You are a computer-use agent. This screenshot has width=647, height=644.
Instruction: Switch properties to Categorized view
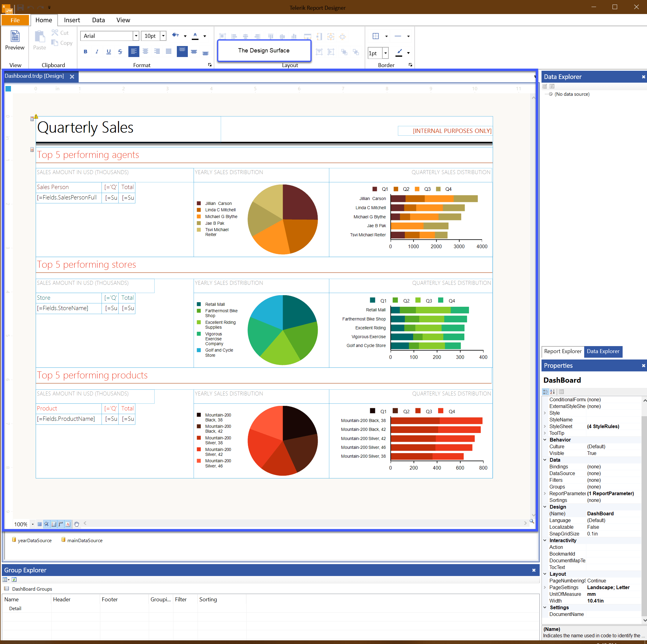pos(545,392)
